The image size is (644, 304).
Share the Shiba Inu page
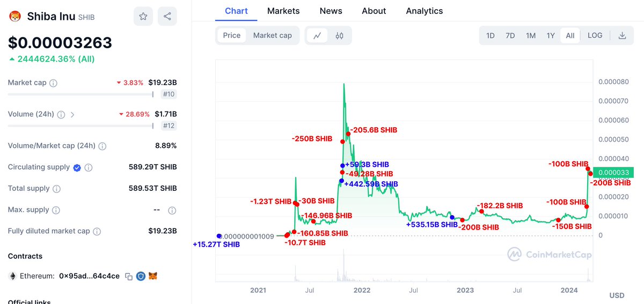pos(167,17)
